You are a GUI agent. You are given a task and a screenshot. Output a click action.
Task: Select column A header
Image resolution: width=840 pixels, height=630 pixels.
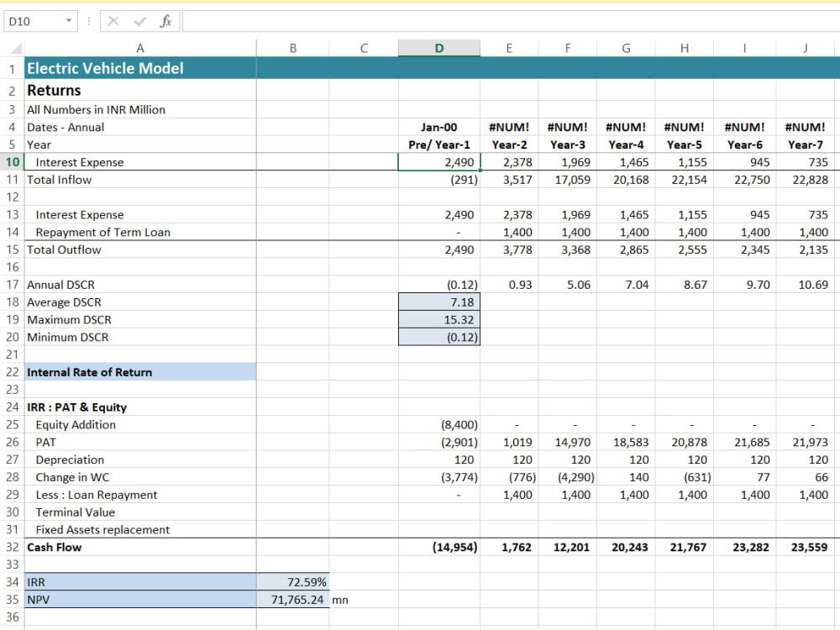(140, 48)
